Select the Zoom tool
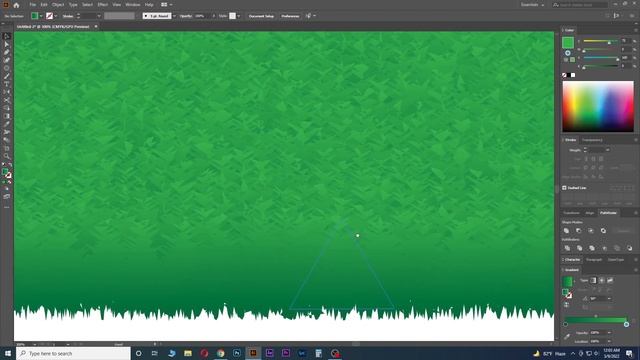 pos(7,156)
